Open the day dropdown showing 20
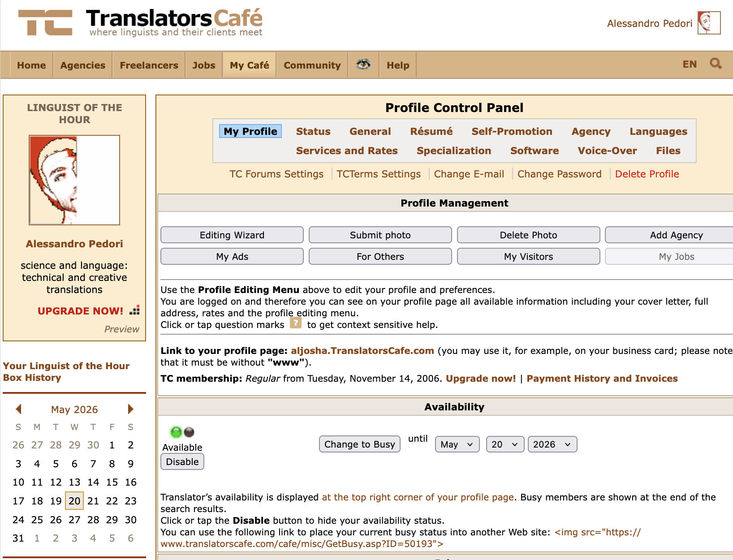 click(x=505, y=444)
